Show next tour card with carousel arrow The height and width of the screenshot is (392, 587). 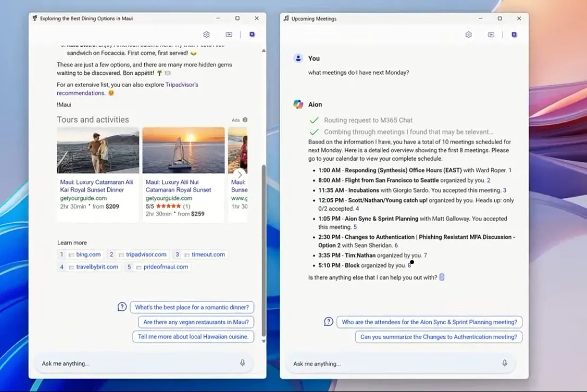coord(240,175)
